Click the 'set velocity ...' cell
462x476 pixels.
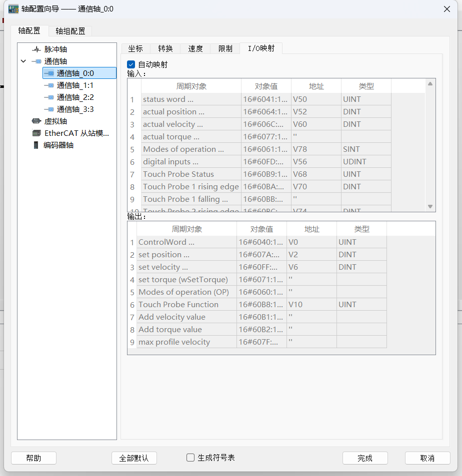tap(186, 267)
